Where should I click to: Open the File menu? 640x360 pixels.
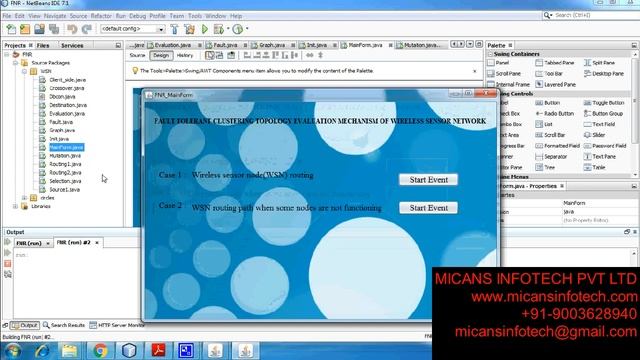click(x=7, y=16)
